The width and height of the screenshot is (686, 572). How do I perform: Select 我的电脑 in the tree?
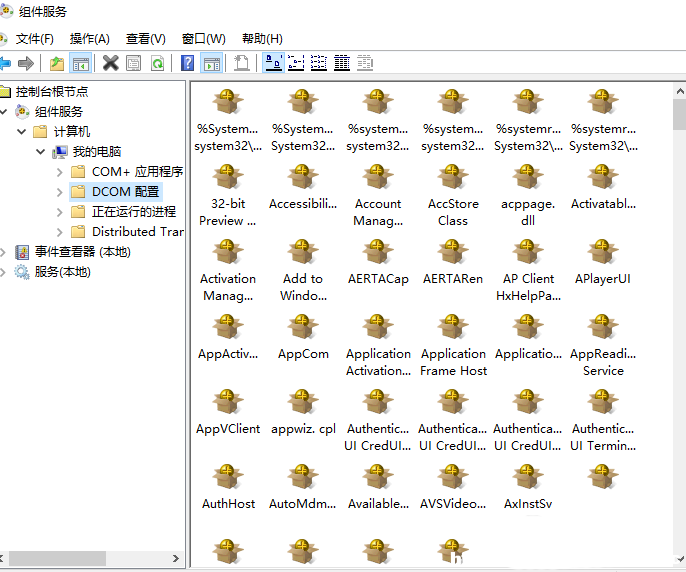point(97,151)
